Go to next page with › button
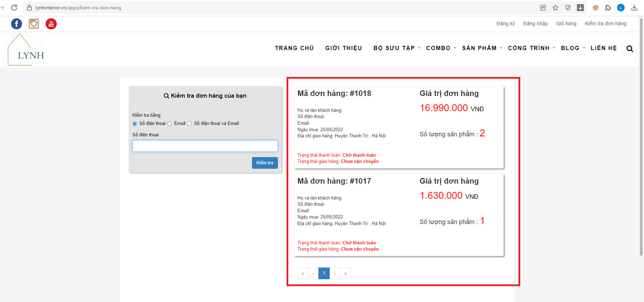 click(335, 273)
